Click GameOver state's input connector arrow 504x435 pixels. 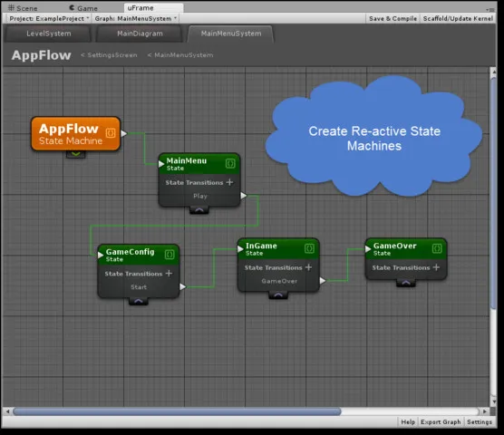coord(368,248)
